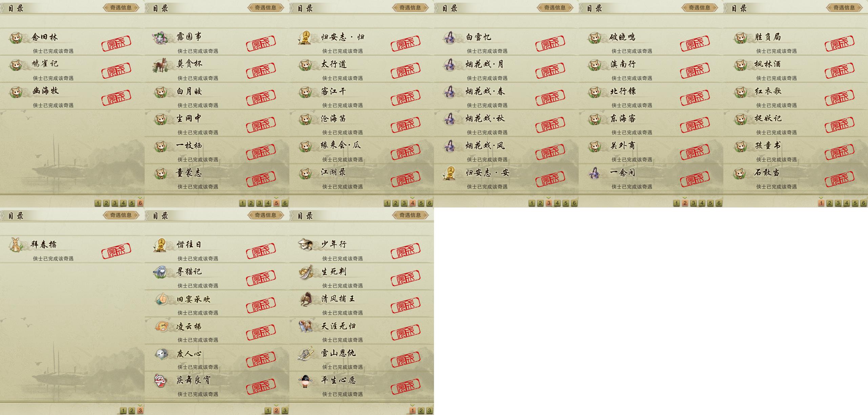The width and height of the screenshot is (868, 415).
Task: Open the 奇遇信息 button above 少年行
Action: point(410,215)
